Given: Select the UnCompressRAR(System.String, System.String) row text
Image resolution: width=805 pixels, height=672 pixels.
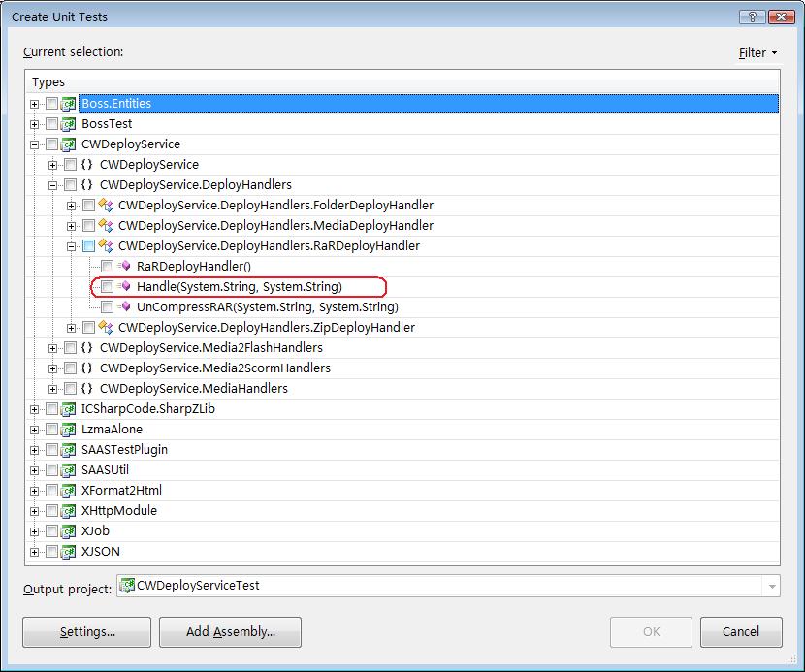Looking at the screenshot, I should tap(268, 307).
